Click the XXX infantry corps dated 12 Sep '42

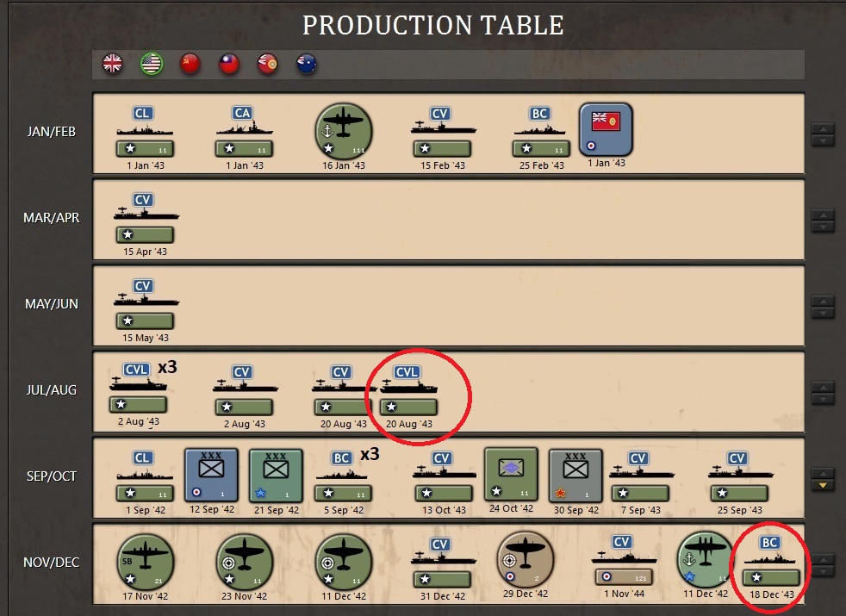[209, 476]
